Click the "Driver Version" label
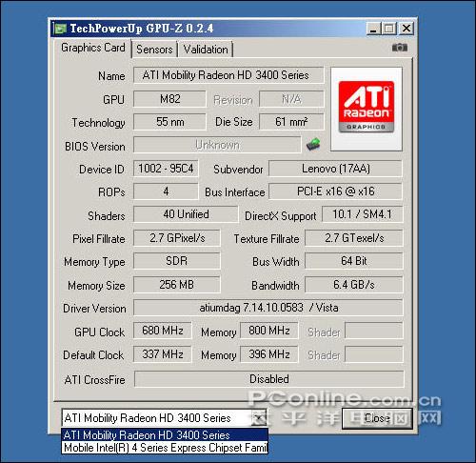This screenshot has height=463, width=476. tap(94, 309)
